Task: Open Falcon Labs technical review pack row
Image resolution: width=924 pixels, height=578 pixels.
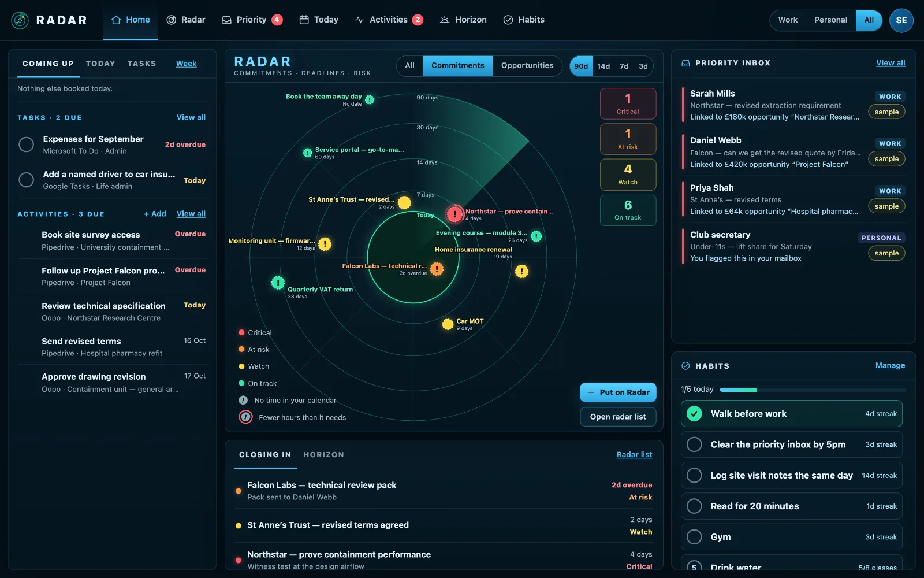Action: pos(444,491)
